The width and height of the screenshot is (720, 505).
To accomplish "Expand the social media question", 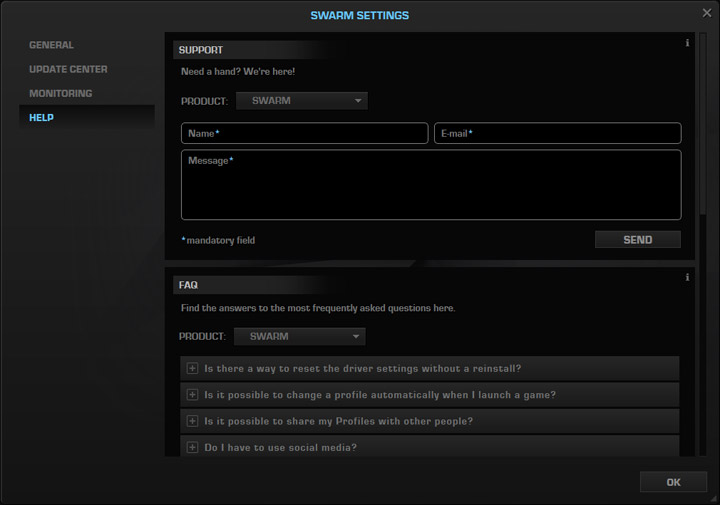I will pyautogui.click(x=192, y=447).
